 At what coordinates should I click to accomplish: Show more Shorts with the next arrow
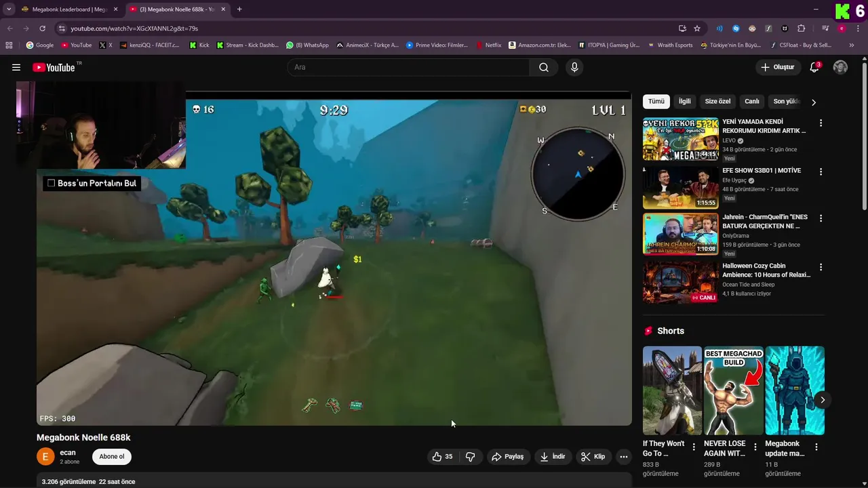822,400
